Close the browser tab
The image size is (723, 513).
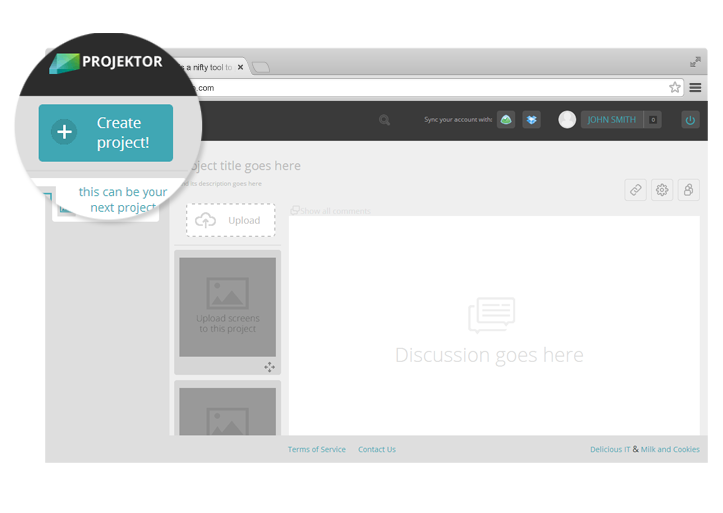pyautogui.click(x=240, y=67)
